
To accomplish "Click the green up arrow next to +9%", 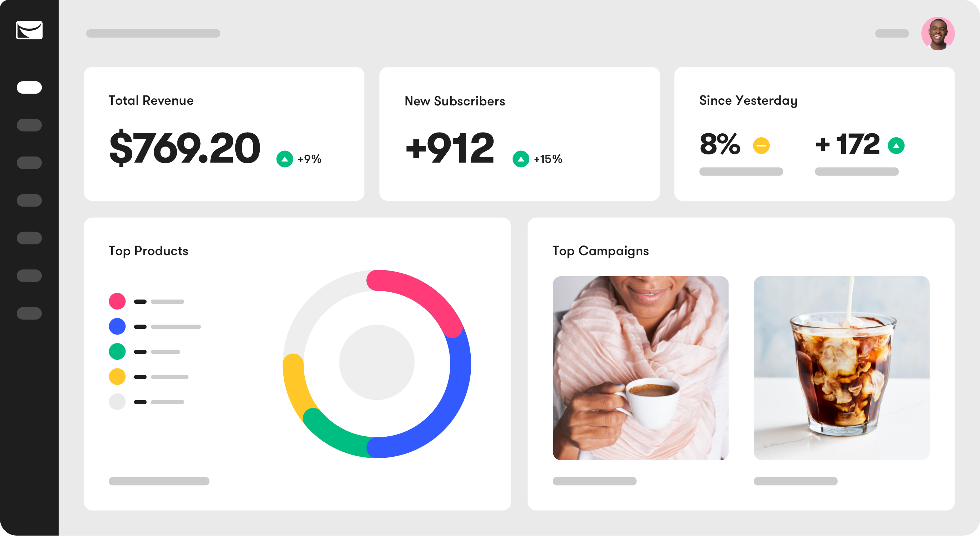I will [285, 159].
